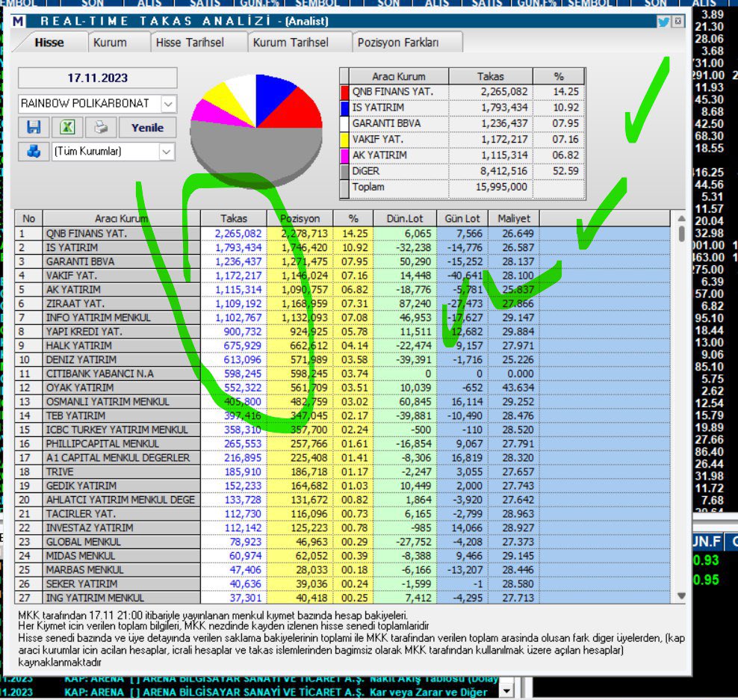Select the GEDIK YATIRIM row

click(343, 486)
